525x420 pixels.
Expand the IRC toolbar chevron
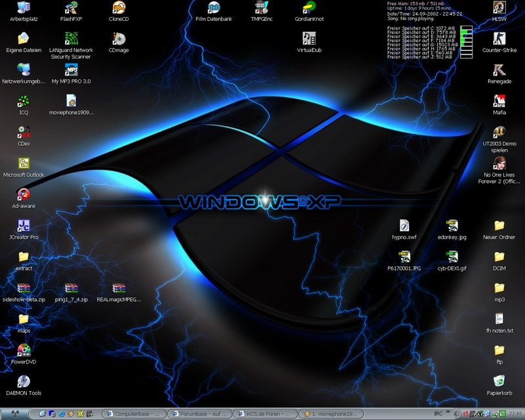(448, 412)
